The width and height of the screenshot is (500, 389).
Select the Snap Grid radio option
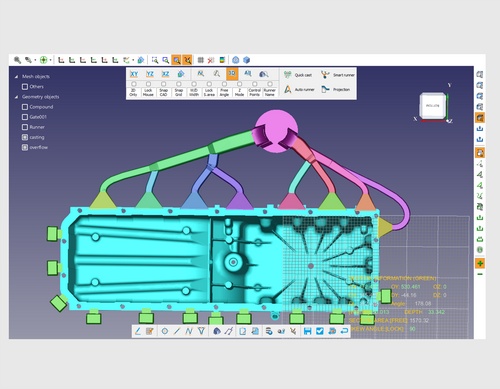[x=179, y=84]
